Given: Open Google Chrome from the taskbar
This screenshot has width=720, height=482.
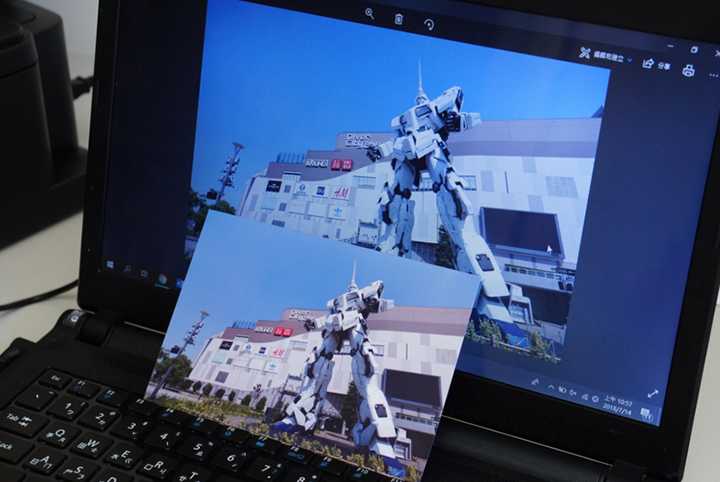Looking at the screenshot, I should pos(162,278).
